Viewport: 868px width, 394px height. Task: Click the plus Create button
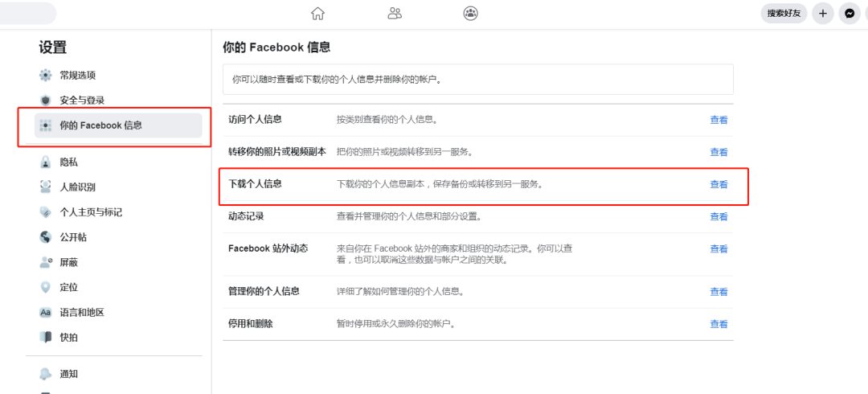pos(823,14)
